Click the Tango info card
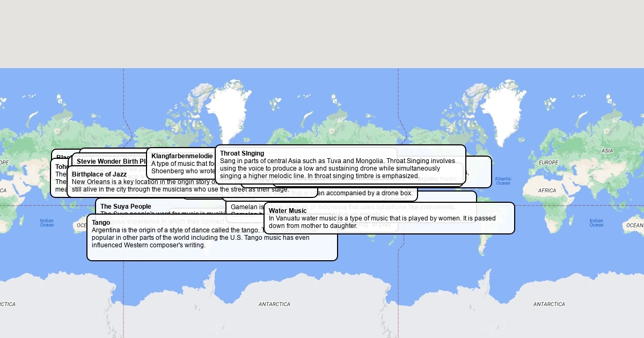The width and height of the screenshot is (644, 338). pyautogui.click(x=212, y=237)
